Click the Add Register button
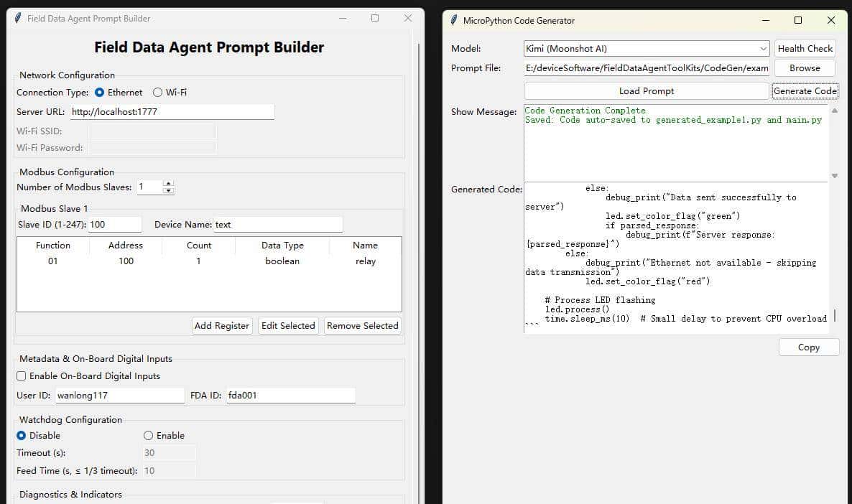Viewport: 852px width, 504px height. pos(222,326)
